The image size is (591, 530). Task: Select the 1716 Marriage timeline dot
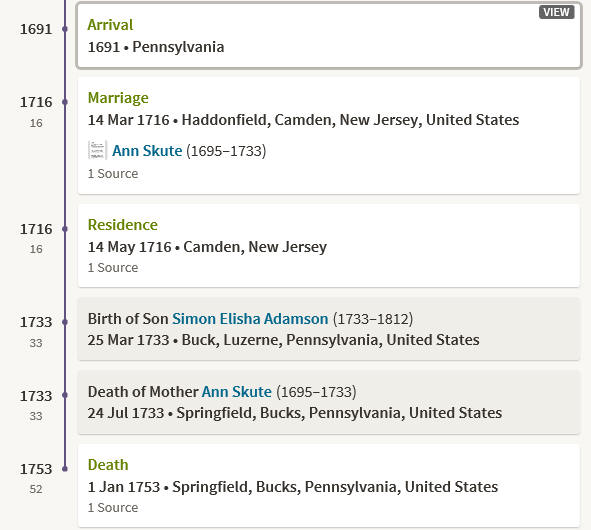coord(65,102)
